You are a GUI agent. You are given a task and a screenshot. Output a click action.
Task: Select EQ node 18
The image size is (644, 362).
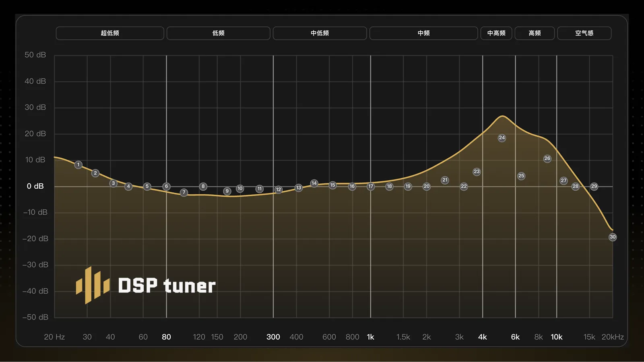[x=389, y=186]
